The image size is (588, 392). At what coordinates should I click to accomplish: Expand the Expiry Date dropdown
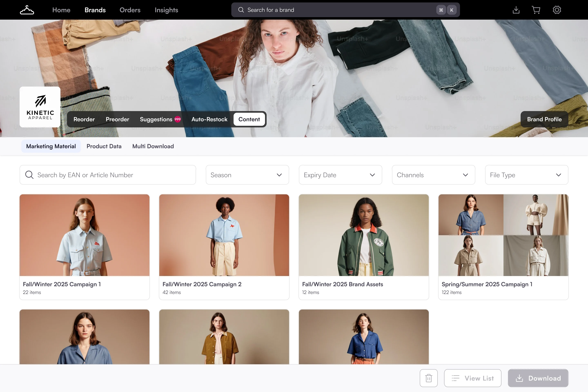coord(340,175)
